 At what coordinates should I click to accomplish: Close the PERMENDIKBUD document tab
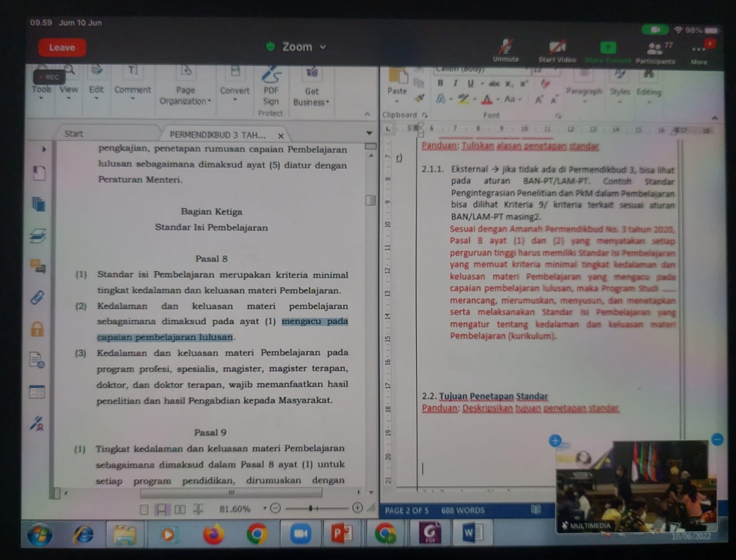coord(281,136)
